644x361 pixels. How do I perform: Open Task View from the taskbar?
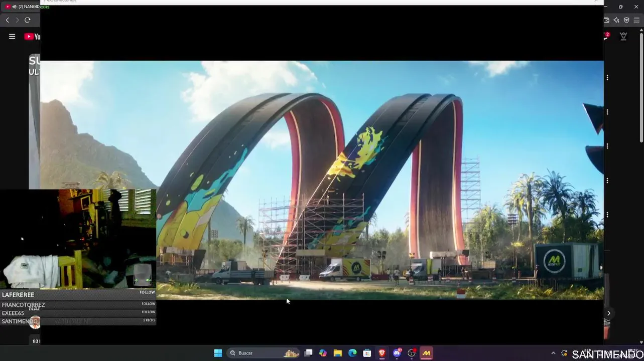click(x=309, y=353)
